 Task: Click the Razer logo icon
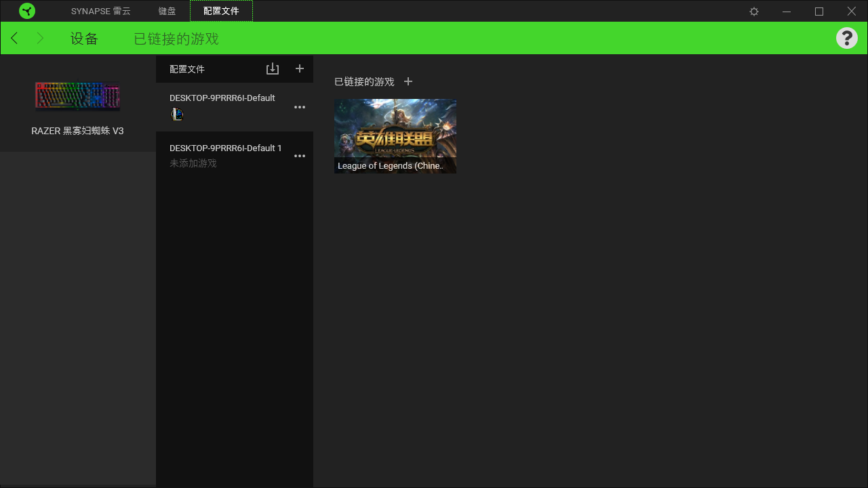(27, 11)
